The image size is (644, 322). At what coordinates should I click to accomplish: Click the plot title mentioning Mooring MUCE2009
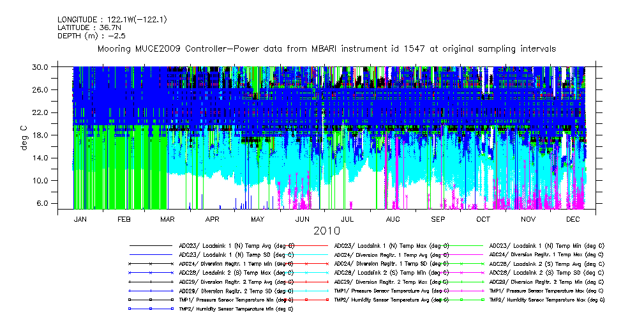(x=326, y=49)
